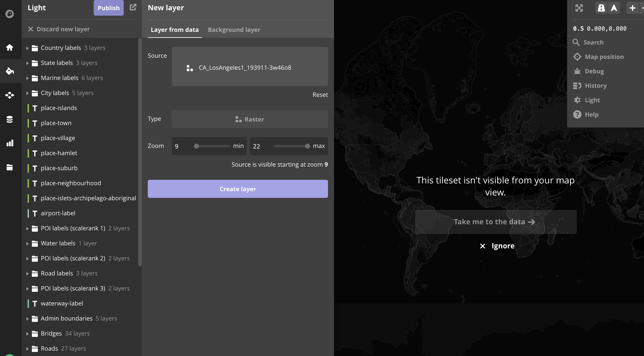Toggle the label 'A' icon in map toolbar

point(614,8)
